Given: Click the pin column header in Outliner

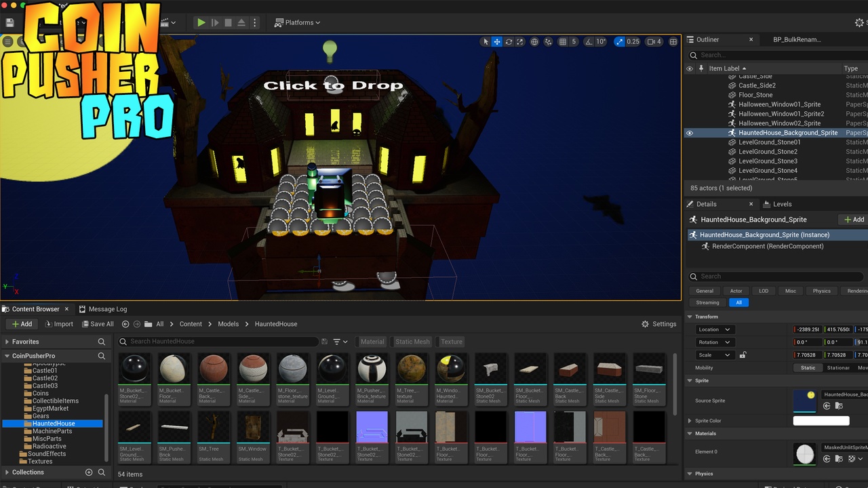Looking at the screenshot, I should [701, 68].
